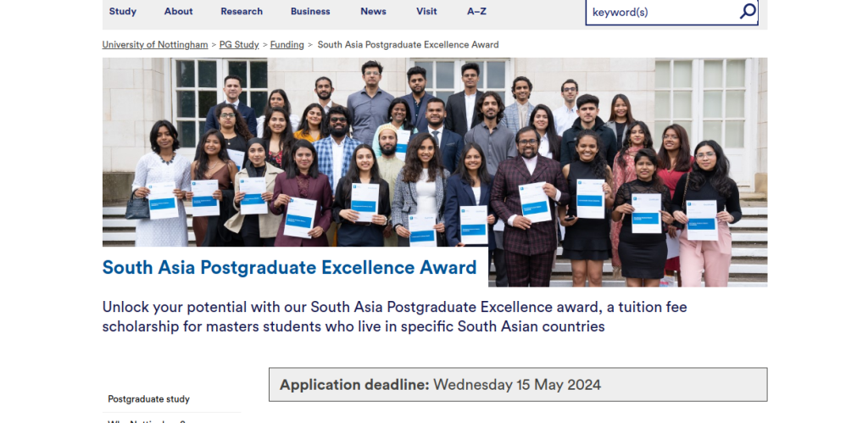Open Postgraduate study in the sidebar

(148, 398)
